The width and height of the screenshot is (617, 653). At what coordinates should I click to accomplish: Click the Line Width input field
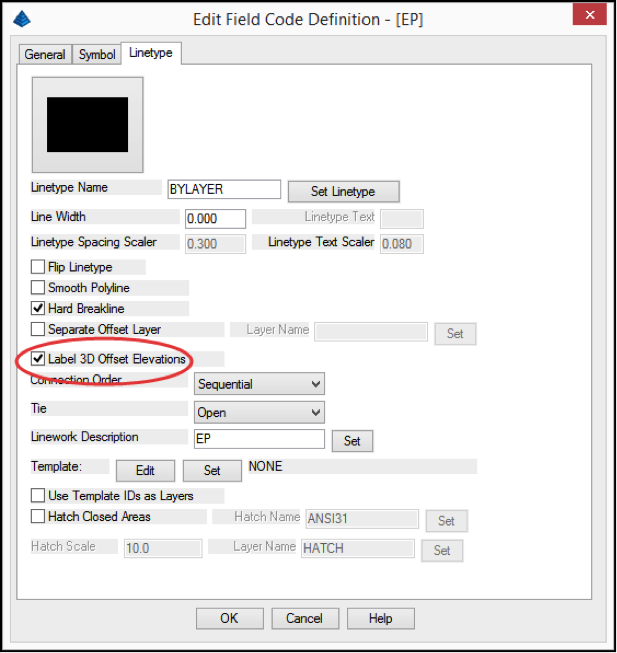215,219
